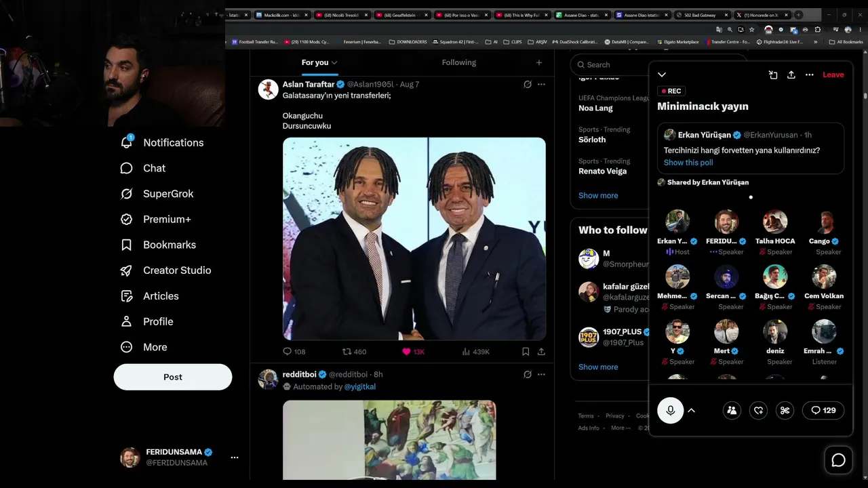Viewport: 868px width, 488px height.
Task: Show more trending topics
Action: click(x=598, y=195)
